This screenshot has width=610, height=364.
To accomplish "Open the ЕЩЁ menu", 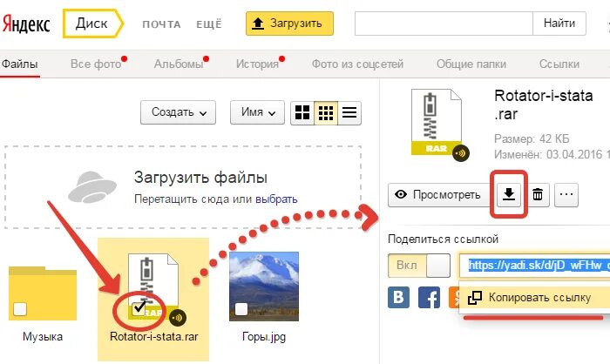I will tap(209, 24).
